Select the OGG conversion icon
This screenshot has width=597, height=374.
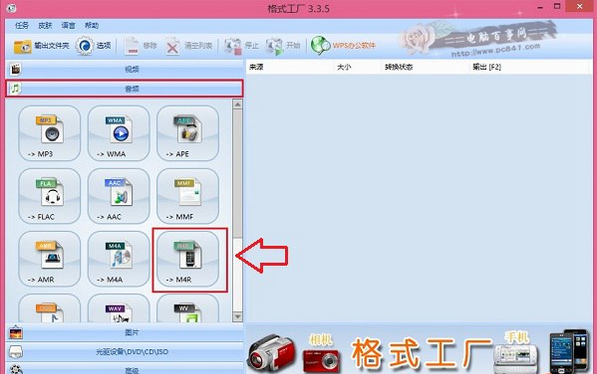coord(49,308)
